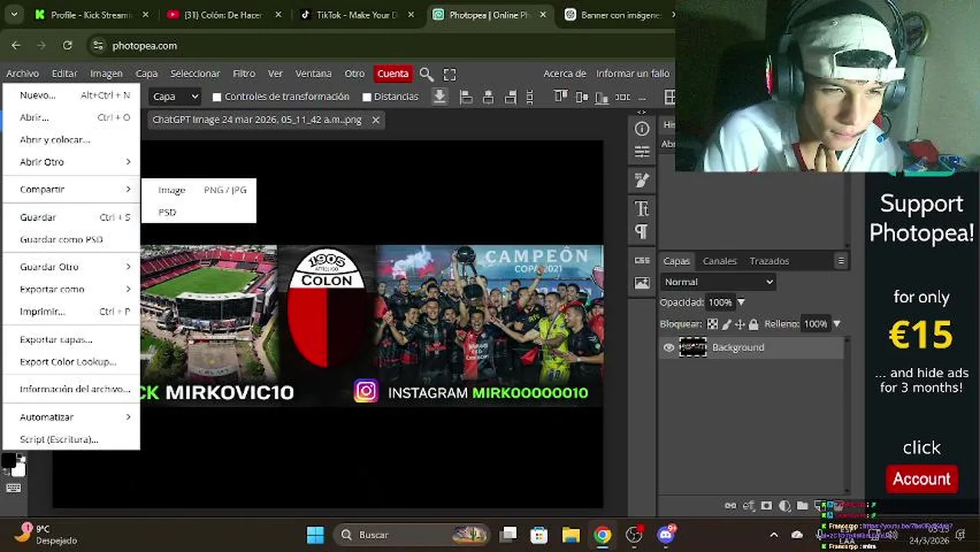
Task: Choose Nuevo... in Archivo menu
Action: click(x=71, y=95)
